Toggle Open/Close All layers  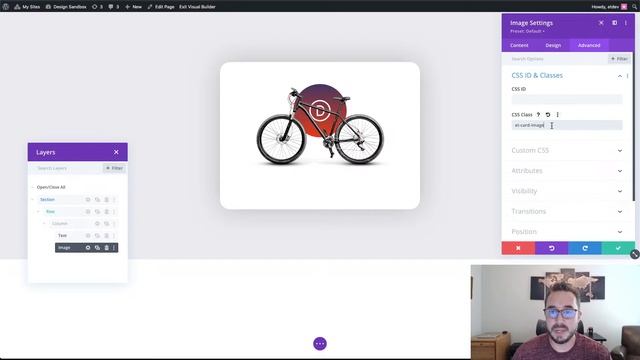51,187
